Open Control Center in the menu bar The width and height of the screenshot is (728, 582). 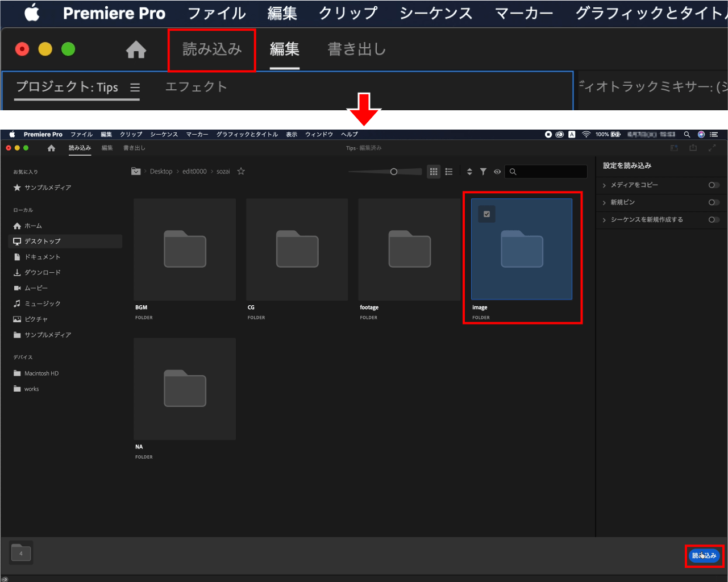714,135
